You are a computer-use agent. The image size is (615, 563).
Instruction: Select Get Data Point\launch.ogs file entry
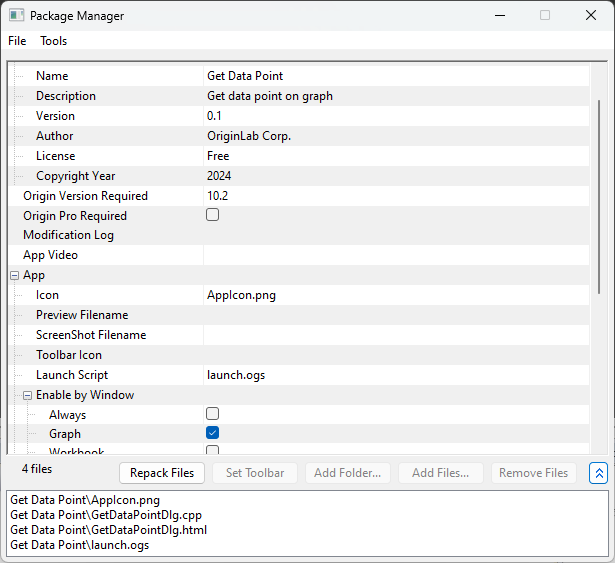click(x=80, y=545)
